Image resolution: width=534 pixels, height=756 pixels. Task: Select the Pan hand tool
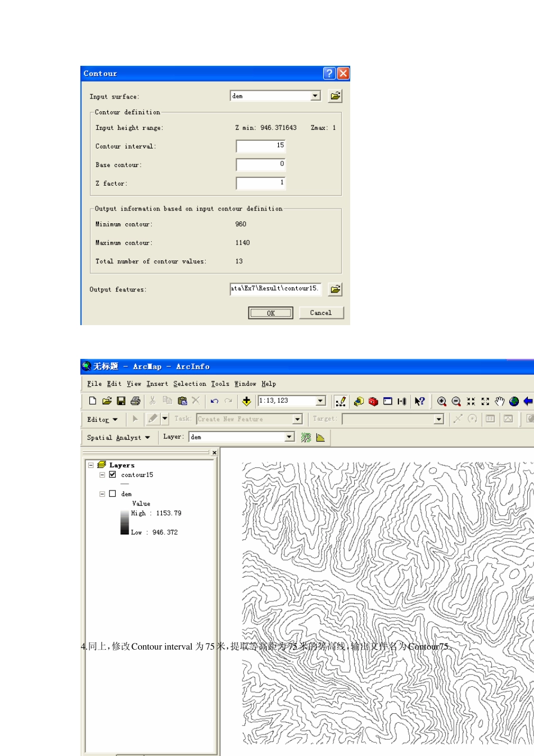click(500, 401)
